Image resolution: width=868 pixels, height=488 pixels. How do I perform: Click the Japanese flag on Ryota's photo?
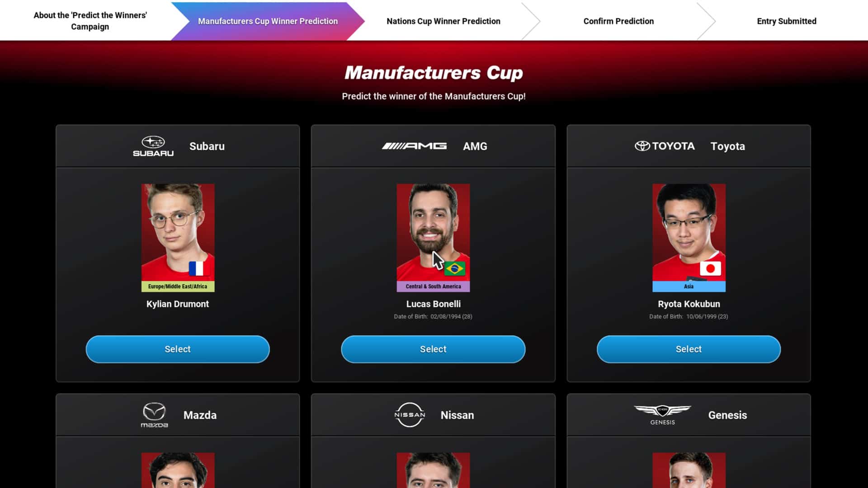710,268
